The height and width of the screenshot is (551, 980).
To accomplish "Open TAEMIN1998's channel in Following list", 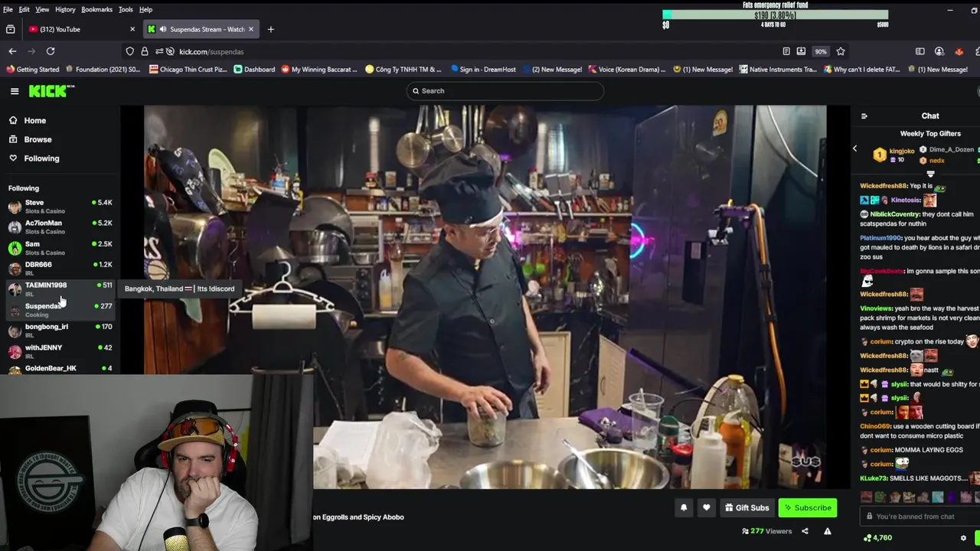I will tap(60, 289).
